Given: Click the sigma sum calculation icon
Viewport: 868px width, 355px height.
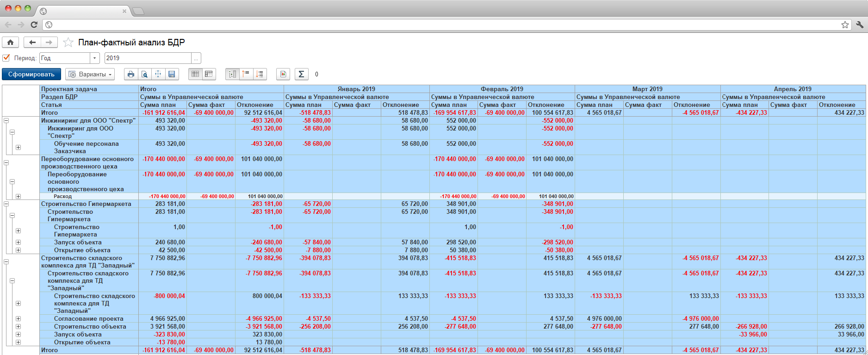Looking at the screenshot, I should (301, 74).
